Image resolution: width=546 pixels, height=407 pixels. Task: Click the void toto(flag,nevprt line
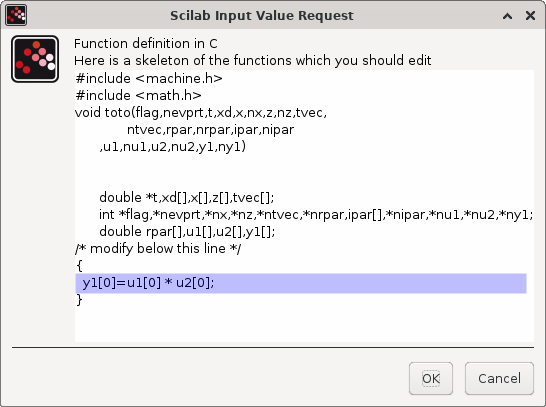pos(201,112)
